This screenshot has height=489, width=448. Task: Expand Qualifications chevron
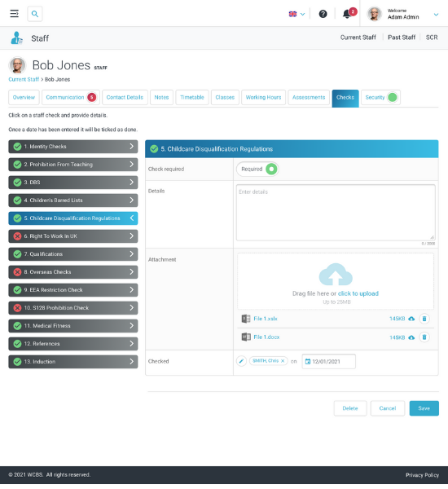132,253
